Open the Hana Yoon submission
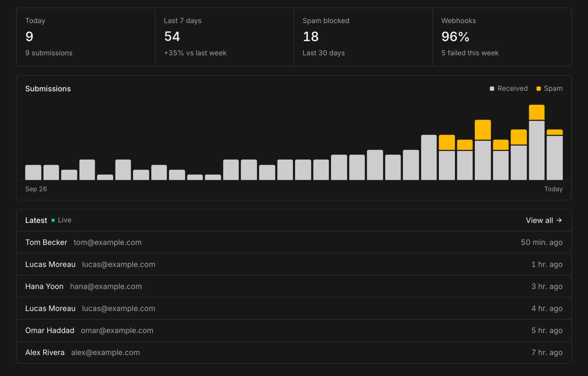 click(294, 287)
